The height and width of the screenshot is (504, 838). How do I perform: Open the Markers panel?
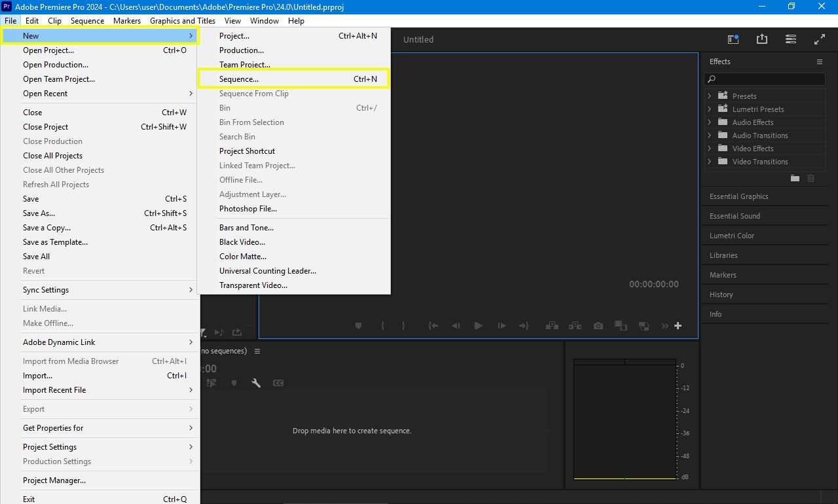(723, 275)
